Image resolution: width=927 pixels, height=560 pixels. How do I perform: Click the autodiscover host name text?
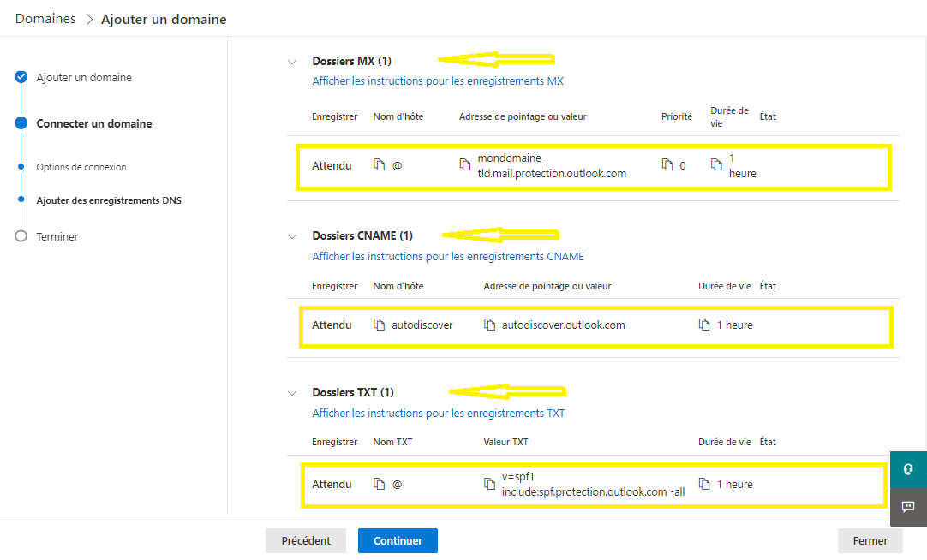click(422, 325)
